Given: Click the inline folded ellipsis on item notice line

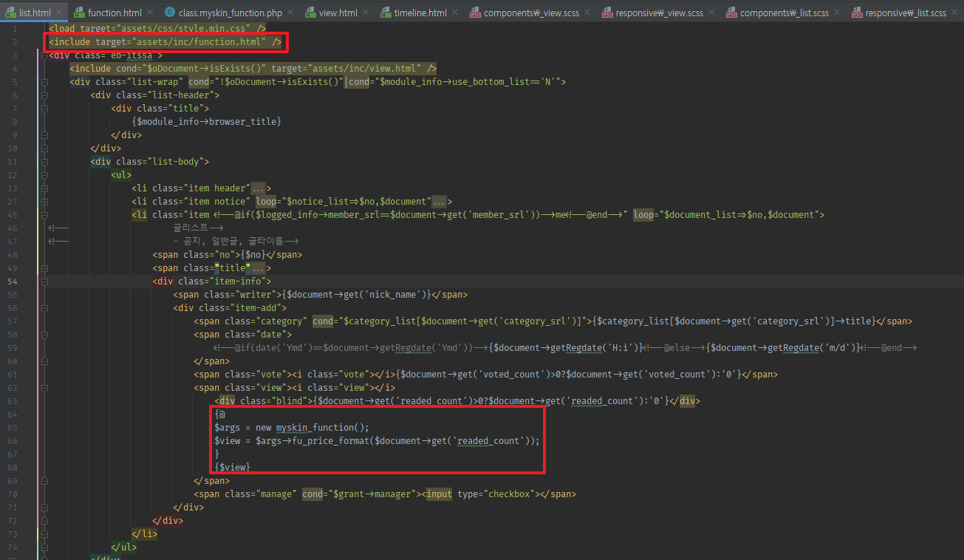Looking at the screenshot, I should point(439,202).
